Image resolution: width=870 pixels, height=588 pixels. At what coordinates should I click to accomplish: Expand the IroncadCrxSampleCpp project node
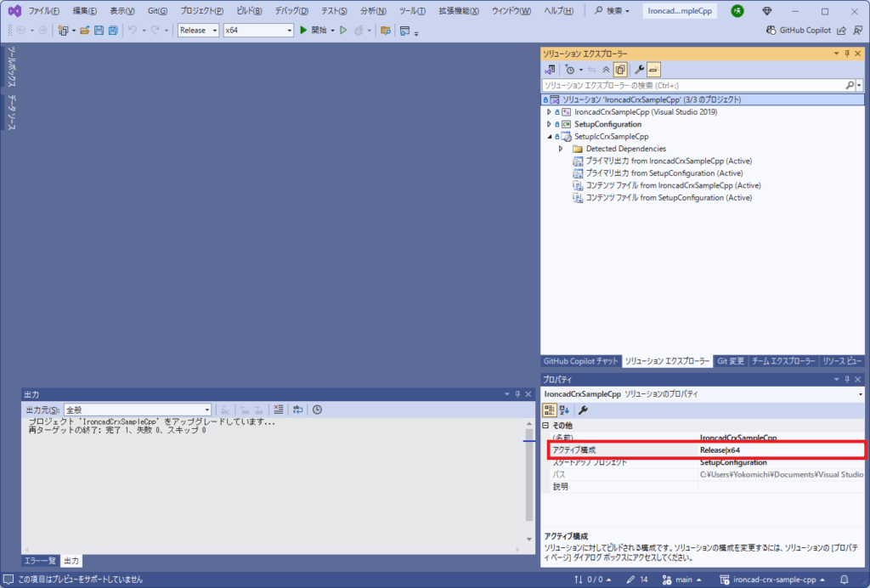(x=549, y=112)
